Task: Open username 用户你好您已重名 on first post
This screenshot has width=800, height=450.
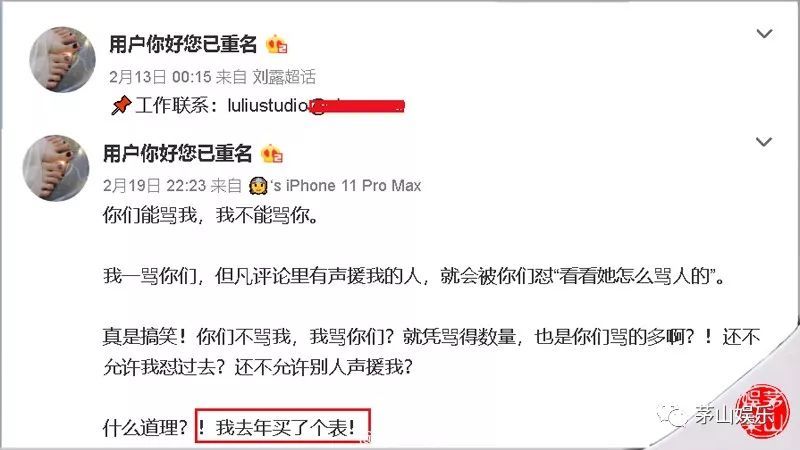Action: pyautogui.click(x=183, y=44)
